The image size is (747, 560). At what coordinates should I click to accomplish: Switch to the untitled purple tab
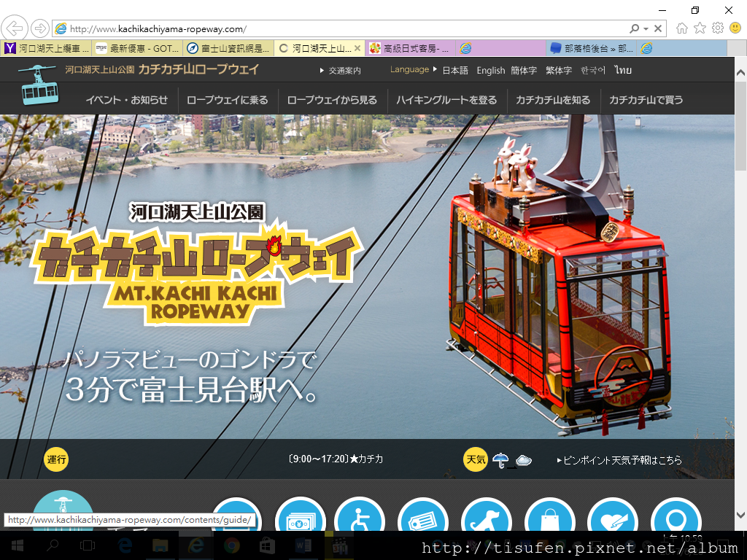(500, 48)
